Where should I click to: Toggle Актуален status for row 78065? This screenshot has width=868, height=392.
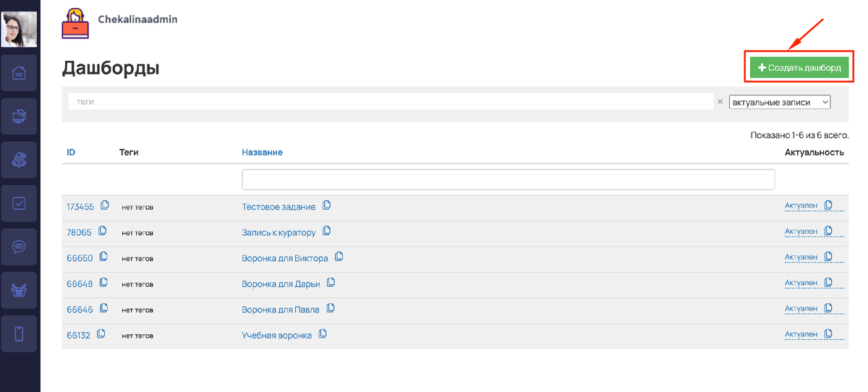pyautogui.click(x=801, y=231)
